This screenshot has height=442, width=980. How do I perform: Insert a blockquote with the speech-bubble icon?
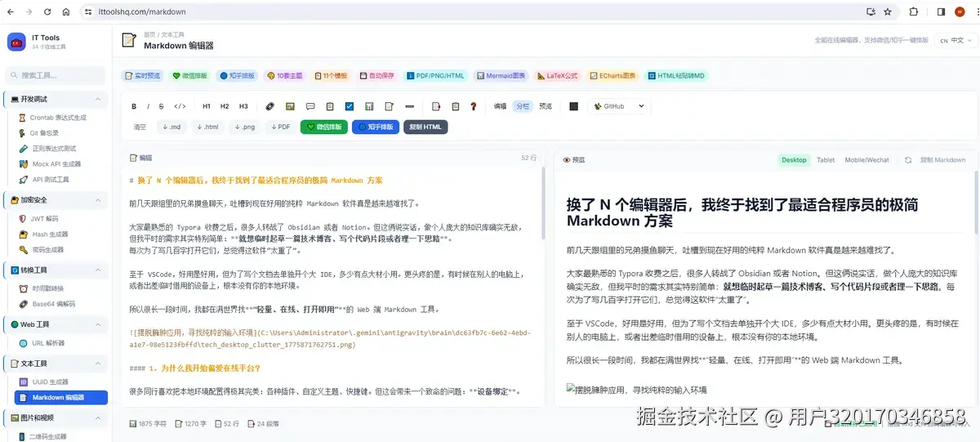(x=310, y=106)
